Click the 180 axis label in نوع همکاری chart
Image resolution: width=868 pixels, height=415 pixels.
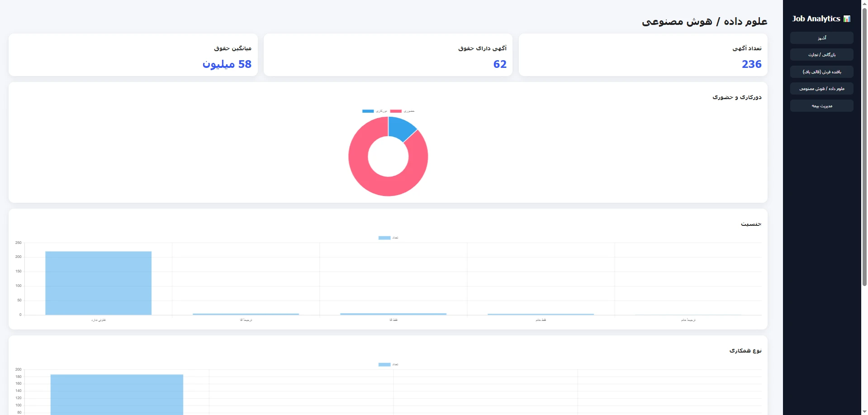pos(18,377)
